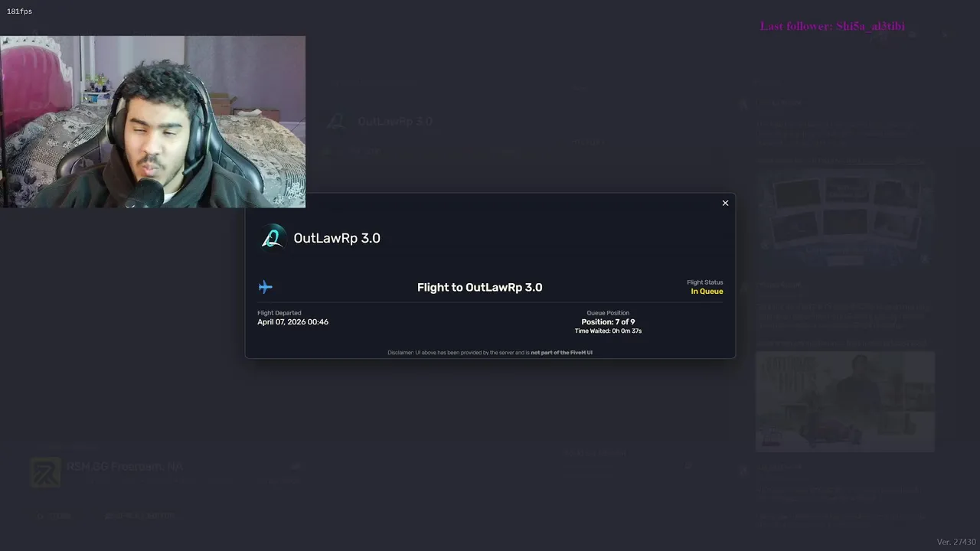The height and width of the screenshot is (551, 980).
Task: Click the yellow 'In Queue' status
Action: coord(707,292)
